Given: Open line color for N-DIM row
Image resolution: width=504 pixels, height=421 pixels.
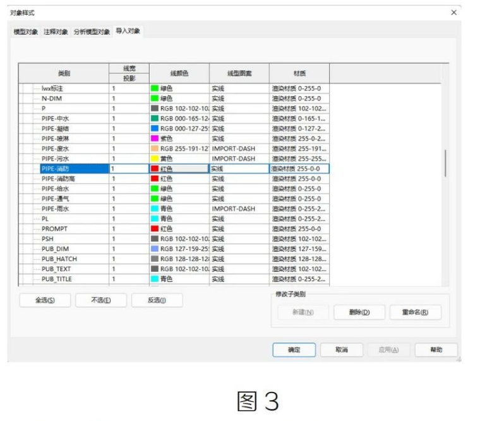Looking at the screenshot, I should coord(179,99).
